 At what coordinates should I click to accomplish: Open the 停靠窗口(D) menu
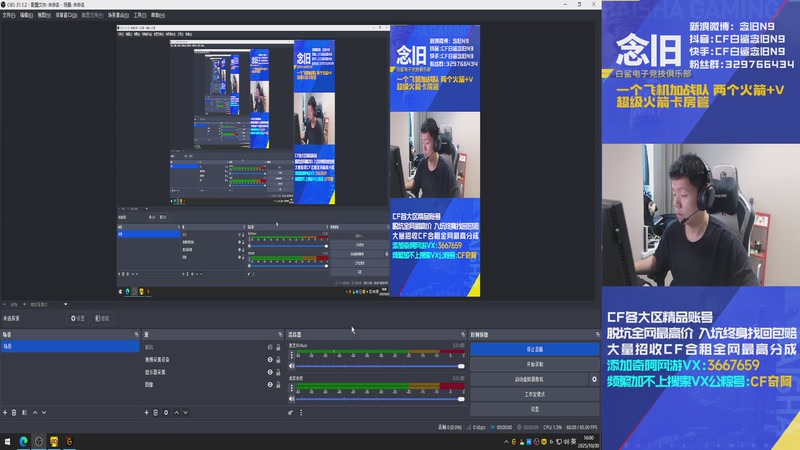(x=66, y=15)
